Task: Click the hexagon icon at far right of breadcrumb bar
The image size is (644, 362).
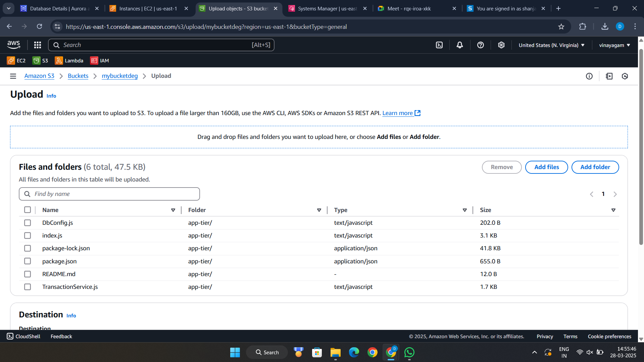Action: pos(625,76)
